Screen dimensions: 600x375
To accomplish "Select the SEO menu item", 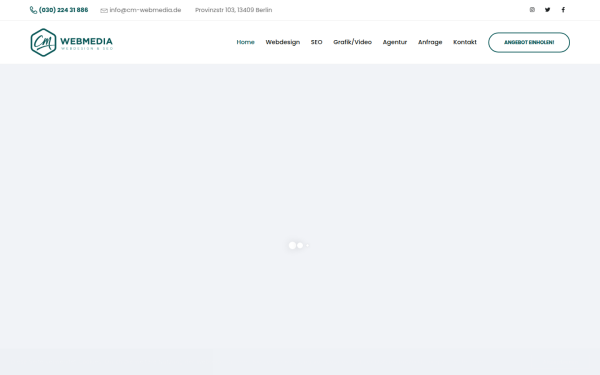I will coord(316,42).
